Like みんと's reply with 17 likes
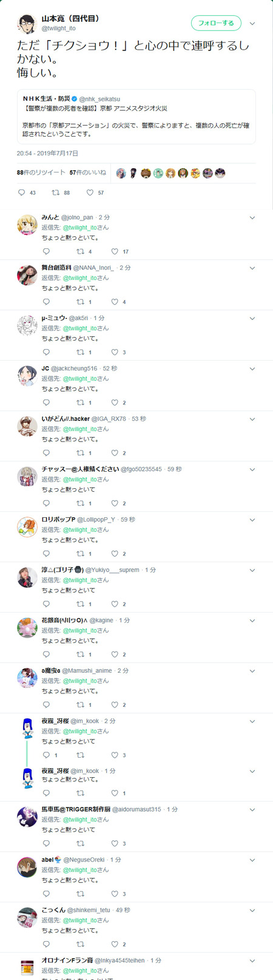Viewport: 273px width, 980px height. [115, 251]
